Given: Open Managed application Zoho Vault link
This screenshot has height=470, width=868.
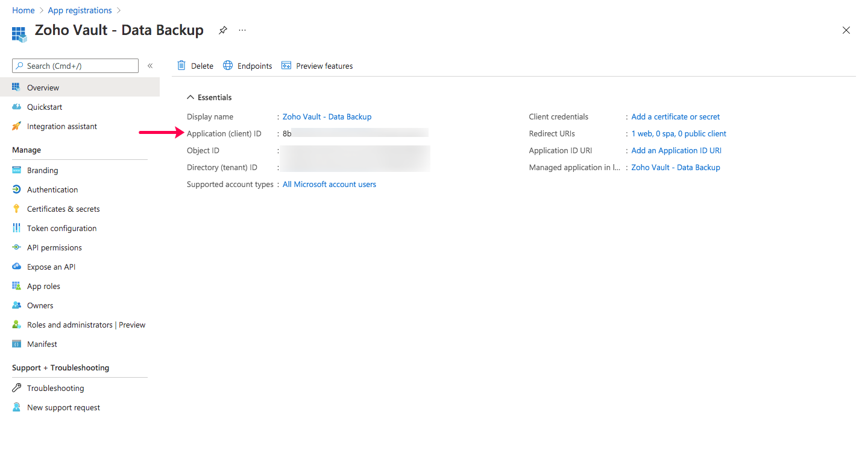Looking at the screenshot, I should (675, 167).
